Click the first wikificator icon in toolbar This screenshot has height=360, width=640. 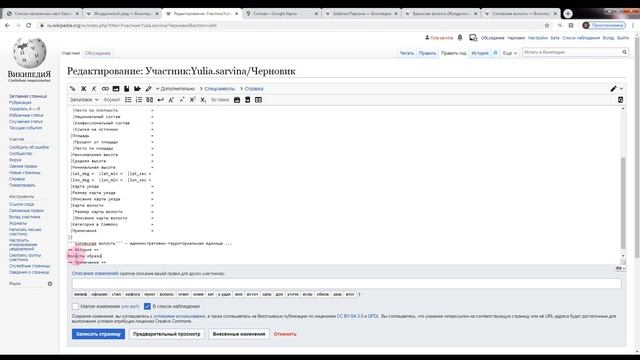pos(73,89)
